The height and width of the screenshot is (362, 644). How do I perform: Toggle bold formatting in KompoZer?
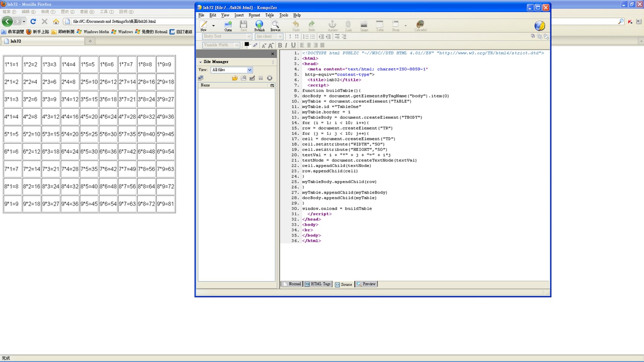[x=280, y=45]
